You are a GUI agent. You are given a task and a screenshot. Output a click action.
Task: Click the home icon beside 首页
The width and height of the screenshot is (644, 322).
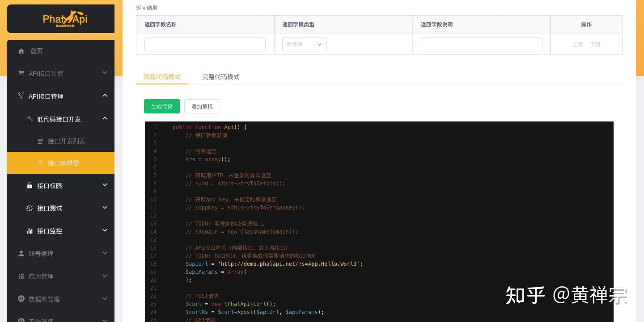(21, 51)
